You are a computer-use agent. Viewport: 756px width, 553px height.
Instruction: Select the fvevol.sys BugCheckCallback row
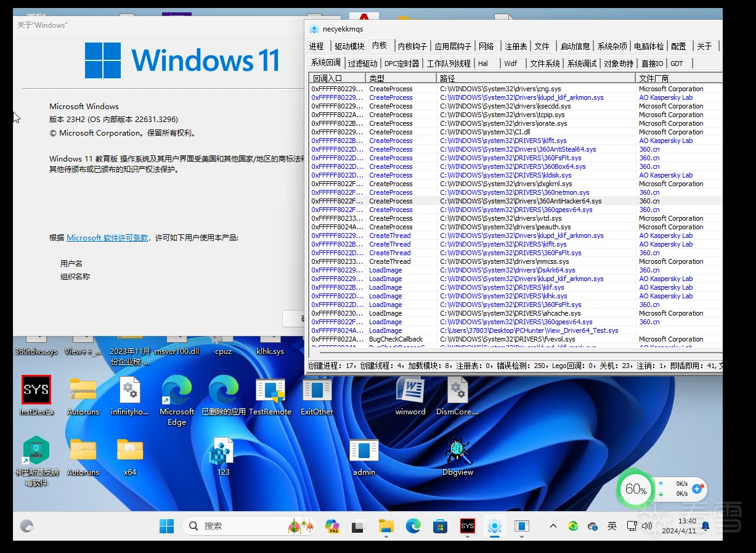pyautogui.click(x=516, y=339)
